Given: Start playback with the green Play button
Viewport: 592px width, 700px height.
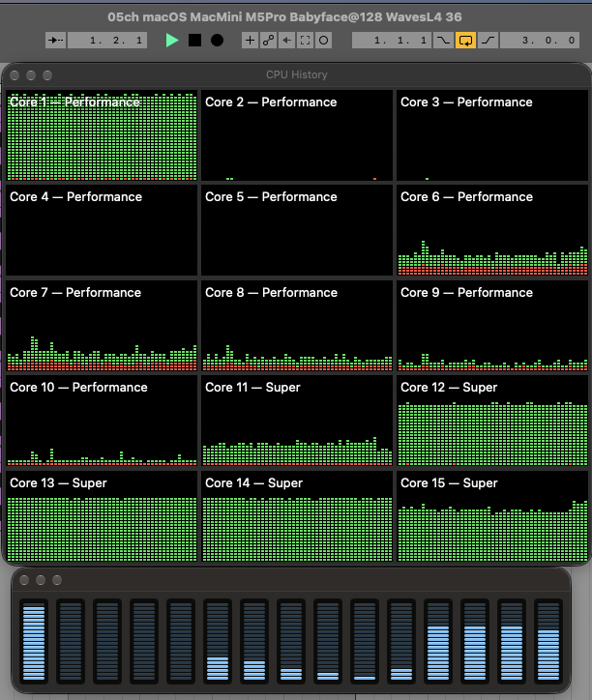Looking at the screenshot, I should [x=172, y=41].
